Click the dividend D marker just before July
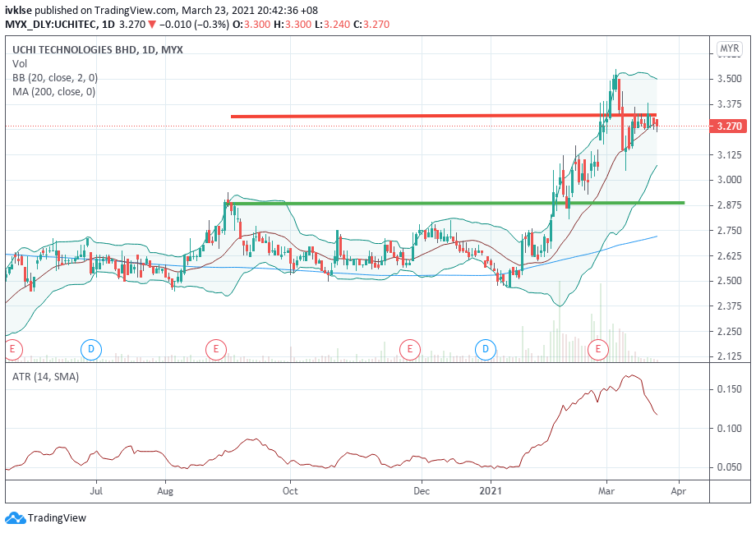Screen dimensions: 756x533 [x=91, y=349]
